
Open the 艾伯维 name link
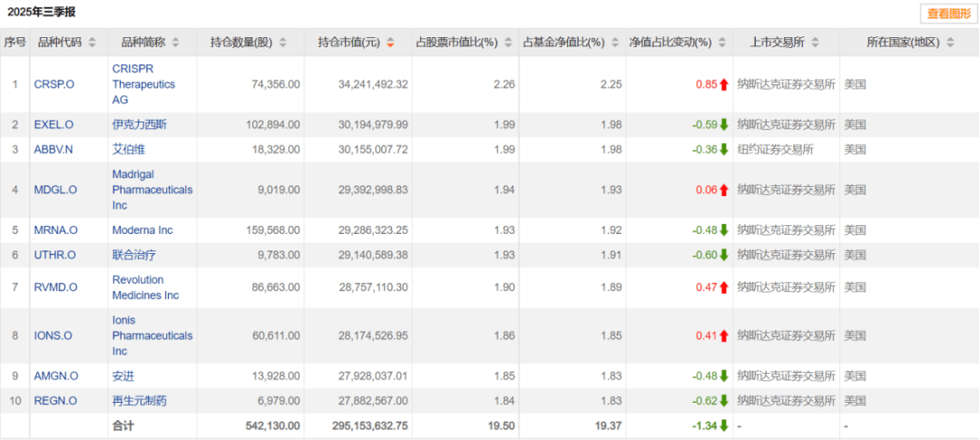(129, 150)
